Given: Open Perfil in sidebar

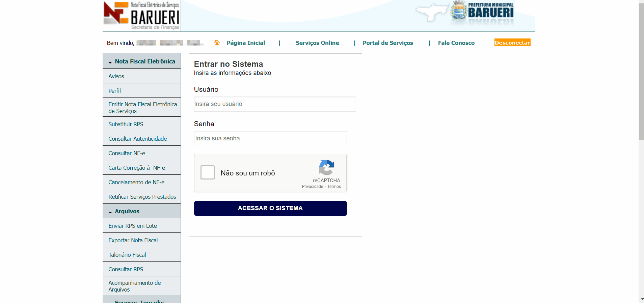Looking at the screenshot, I should pyautogui.click(x=141, y=91).
